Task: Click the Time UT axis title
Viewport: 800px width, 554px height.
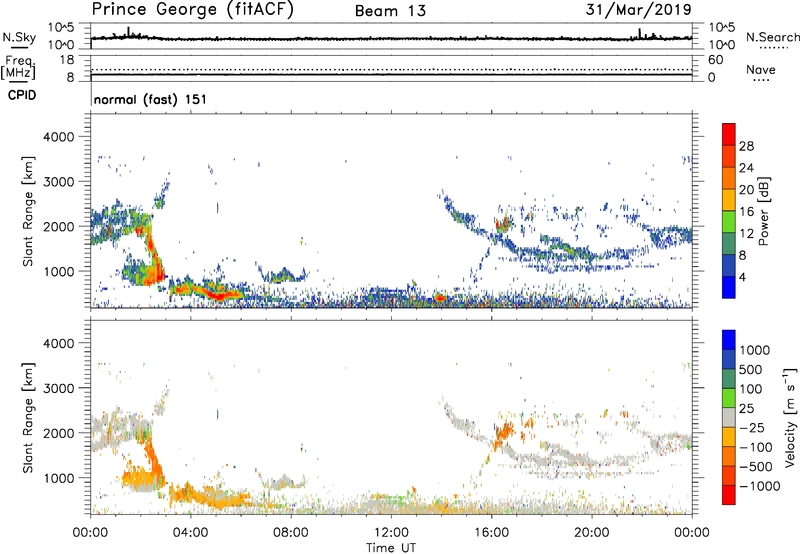Action: click(x=391, y=548)
